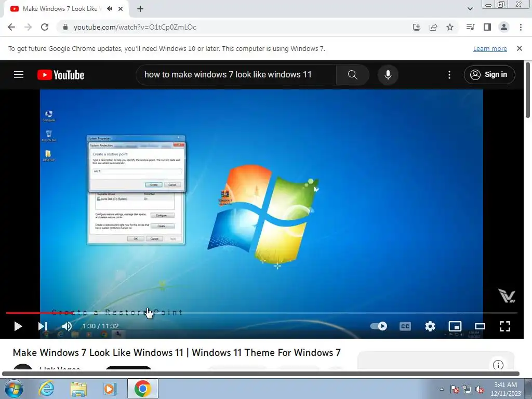Screen dimensions: 532x399
Task: Bookmark this page with the star icon
Action: (x=450, y=27)
